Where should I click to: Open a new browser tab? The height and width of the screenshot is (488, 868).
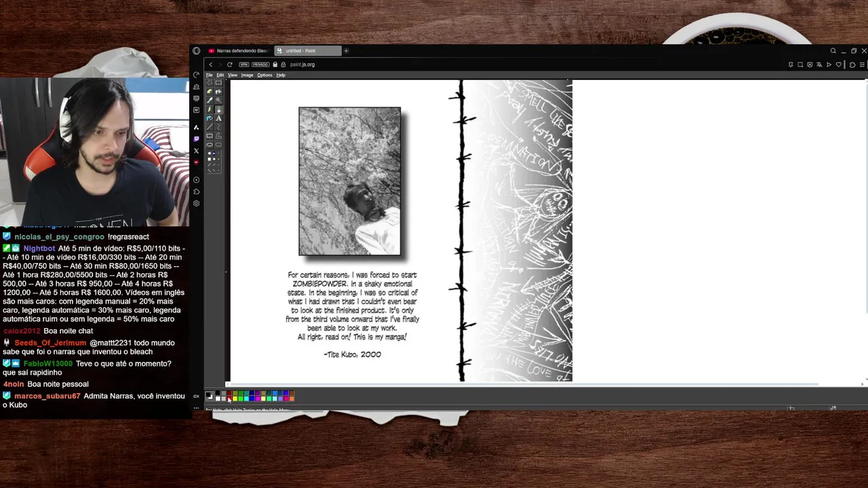(346, 51)
